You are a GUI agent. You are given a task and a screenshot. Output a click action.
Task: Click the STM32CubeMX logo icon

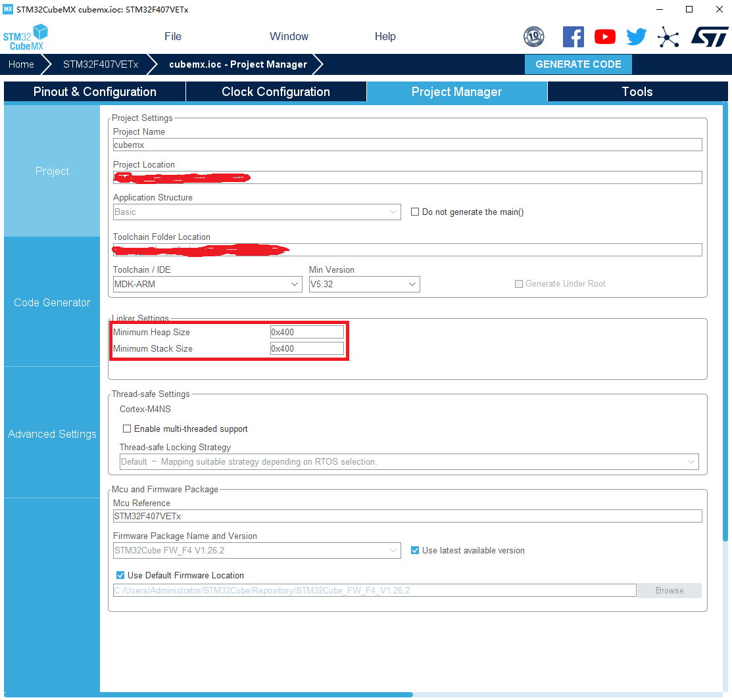coord(25,37)
